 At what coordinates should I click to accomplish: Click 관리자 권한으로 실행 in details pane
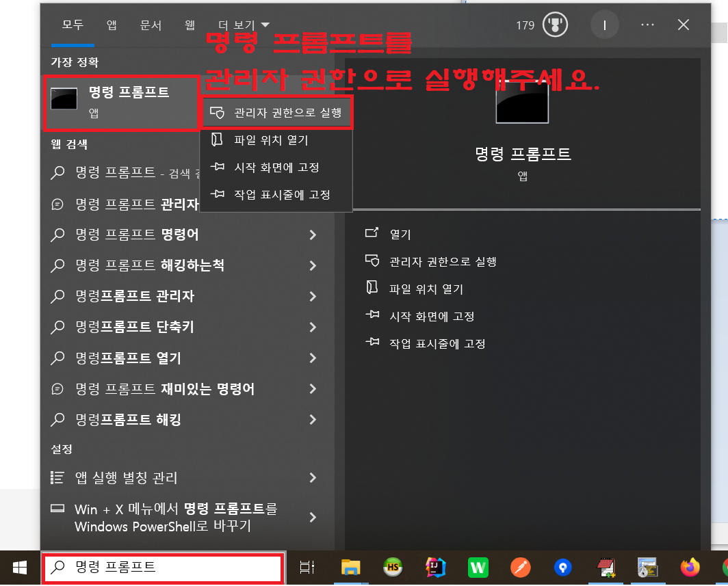[443, 262]
